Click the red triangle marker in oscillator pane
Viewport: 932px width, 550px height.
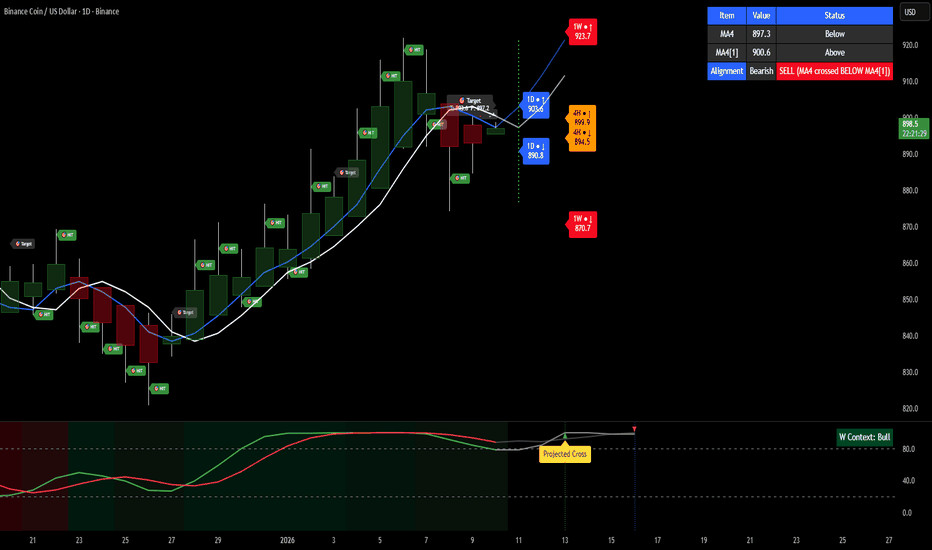[635, 429]
